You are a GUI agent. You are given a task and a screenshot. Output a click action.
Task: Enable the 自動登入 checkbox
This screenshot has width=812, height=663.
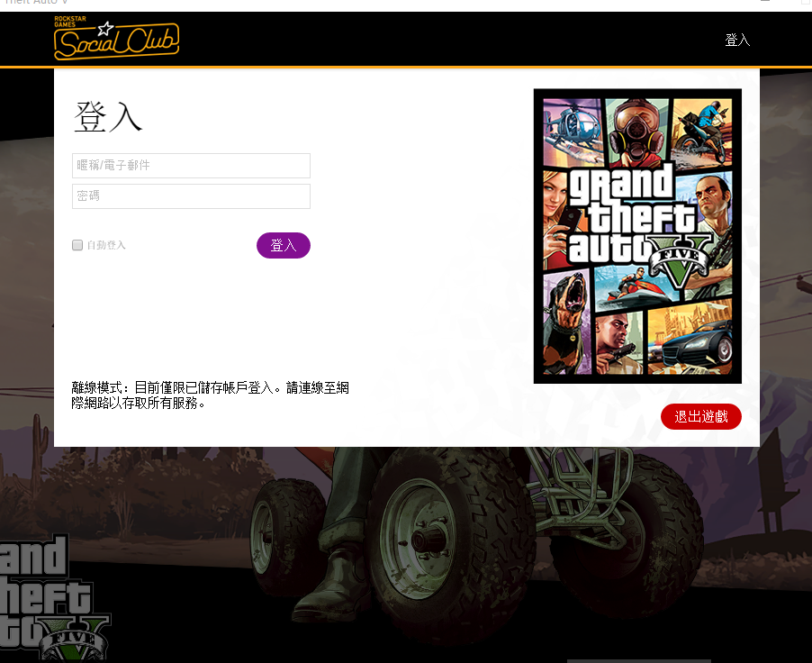(77, 245)
